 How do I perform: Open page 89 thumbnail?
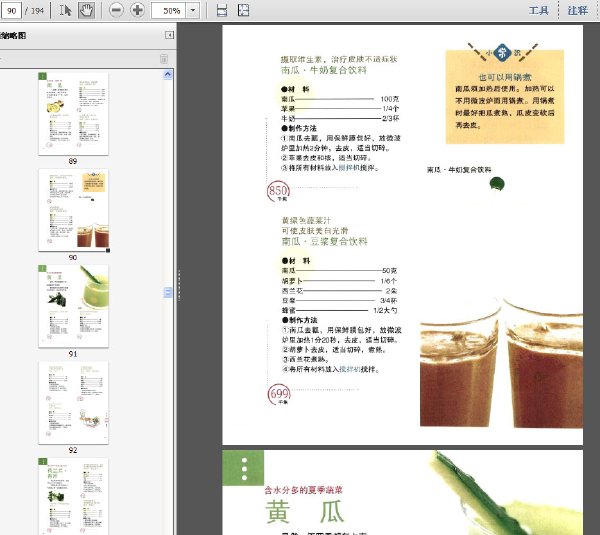click(x=73, y=114)
